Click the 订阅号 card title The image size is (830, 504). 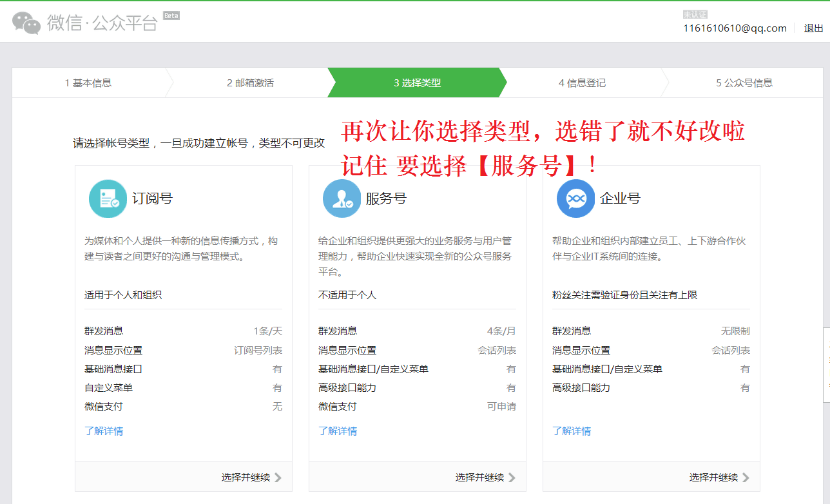[152, 199]
